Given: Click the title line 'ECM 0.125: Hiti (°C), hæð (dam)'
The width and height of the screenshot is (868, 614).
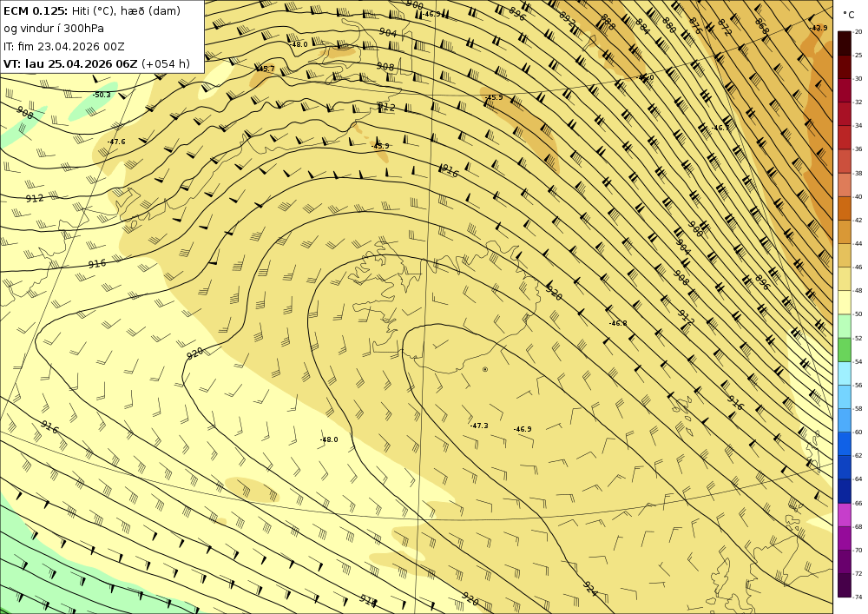Looking at the screenshot, I should 92,11.
